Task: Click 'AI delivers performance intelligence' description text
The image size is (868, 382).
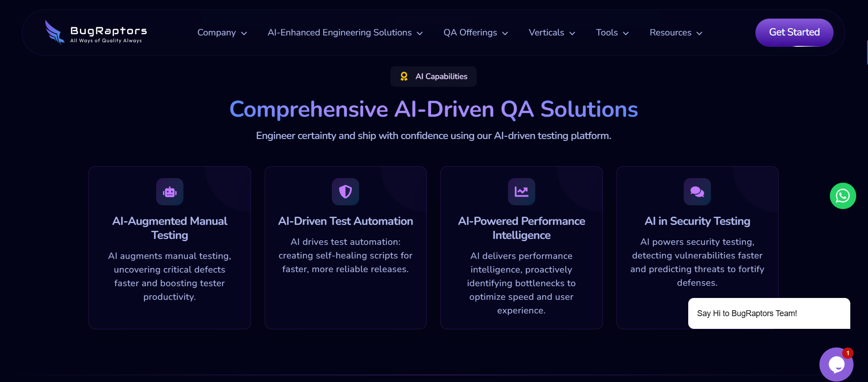Action: click(x=522, y=283)
